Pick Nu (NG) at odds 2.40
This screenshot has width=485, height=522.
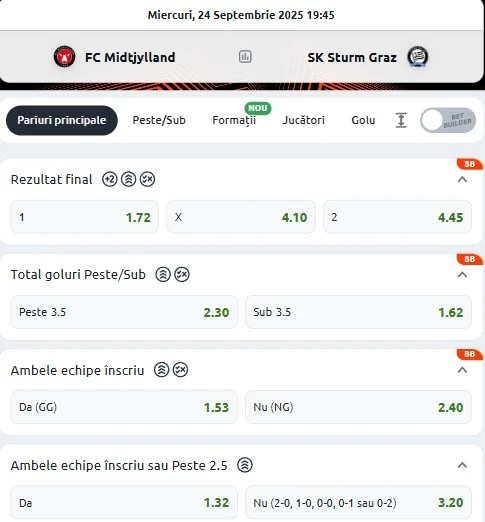point(358,407)
